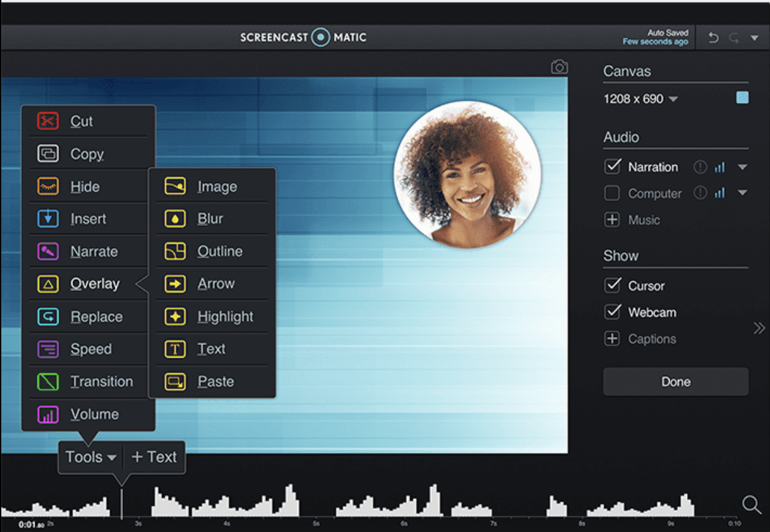Click the + Text button
Screen dimensions: 770x532
154,457
